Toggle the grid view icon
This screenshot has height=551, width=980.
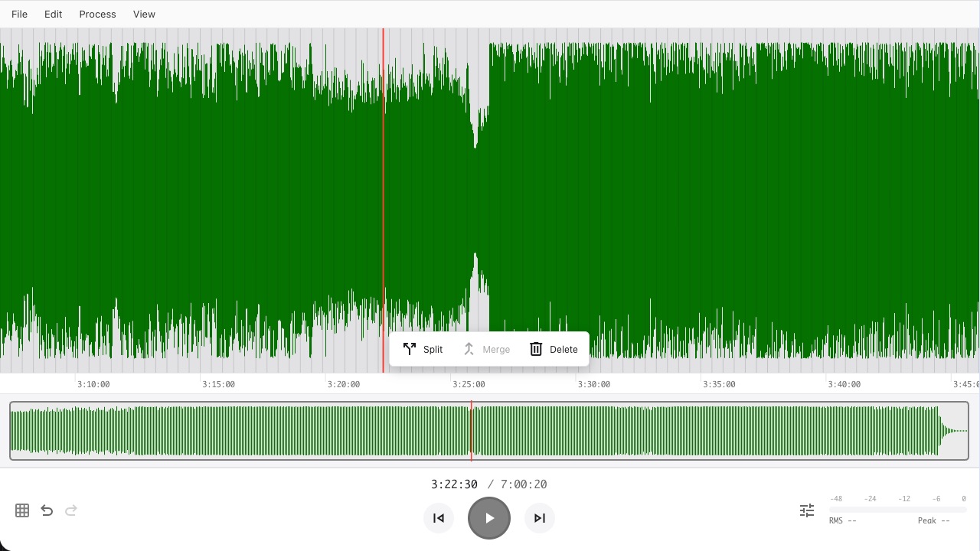click(x=22, y=510)
